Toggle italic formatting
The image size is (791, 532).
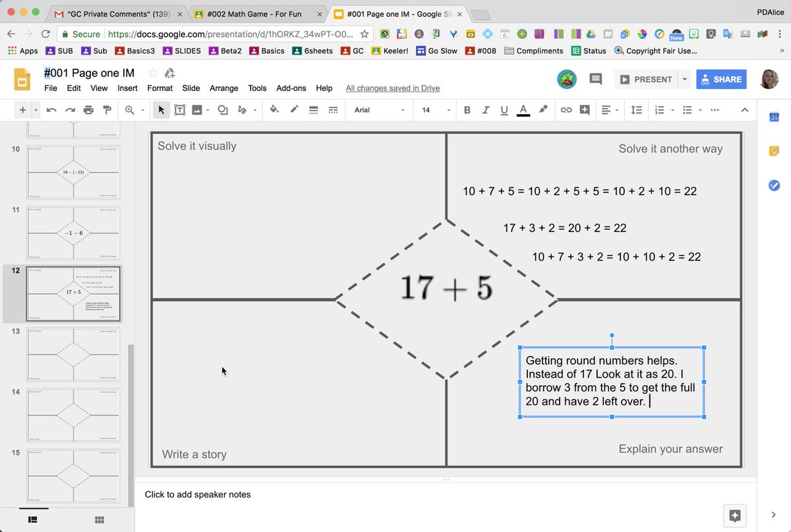[486, 109]
